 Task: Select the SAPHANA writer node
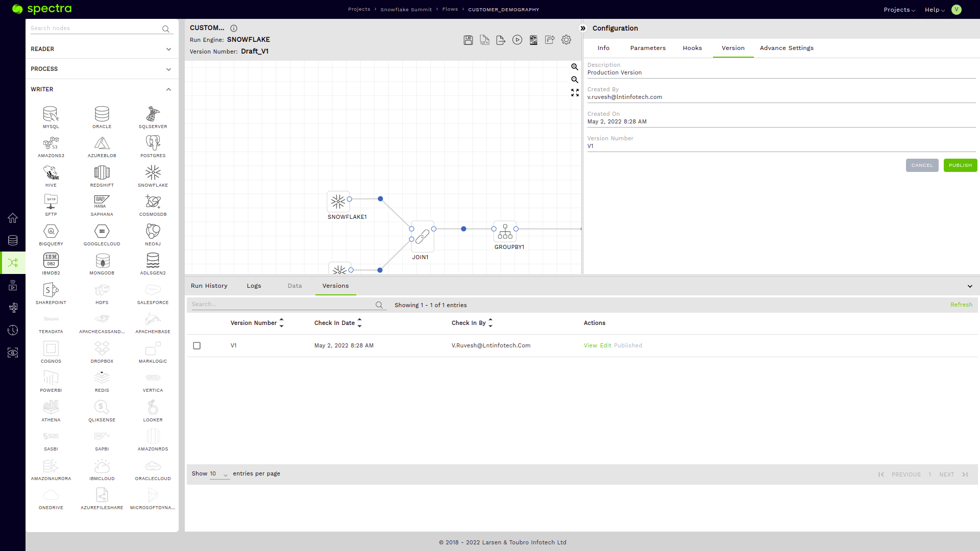(102, 205)
